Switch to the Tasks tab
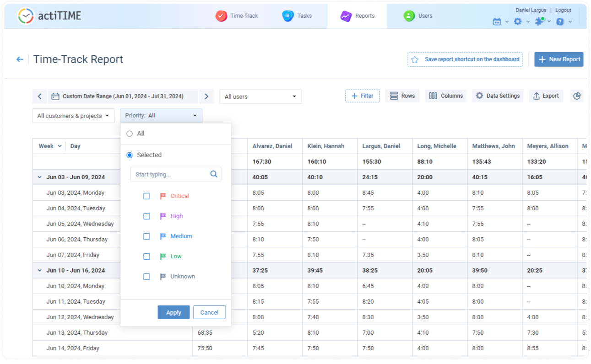Viewport: 591px width, 364px height. pos(297,16)
